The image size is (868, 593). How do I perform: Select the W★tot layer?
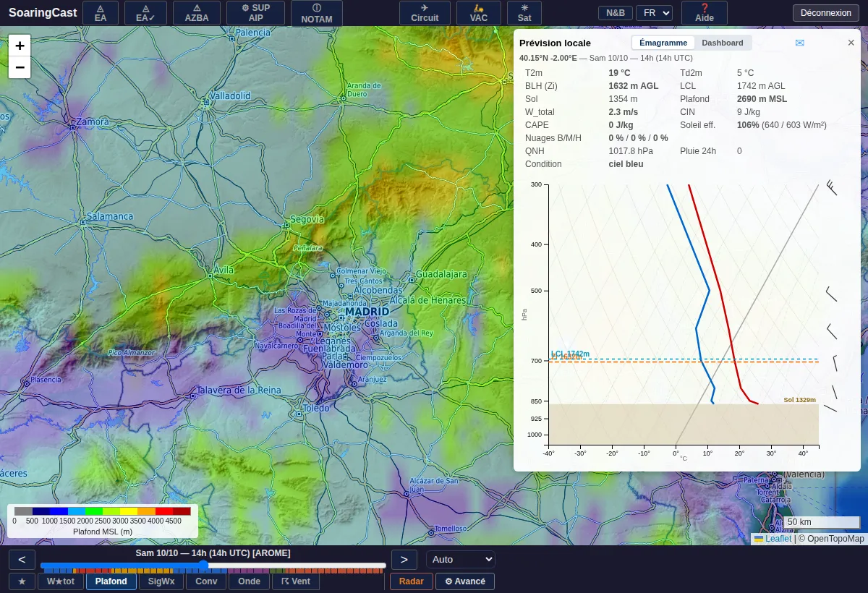tap(61, 581)
